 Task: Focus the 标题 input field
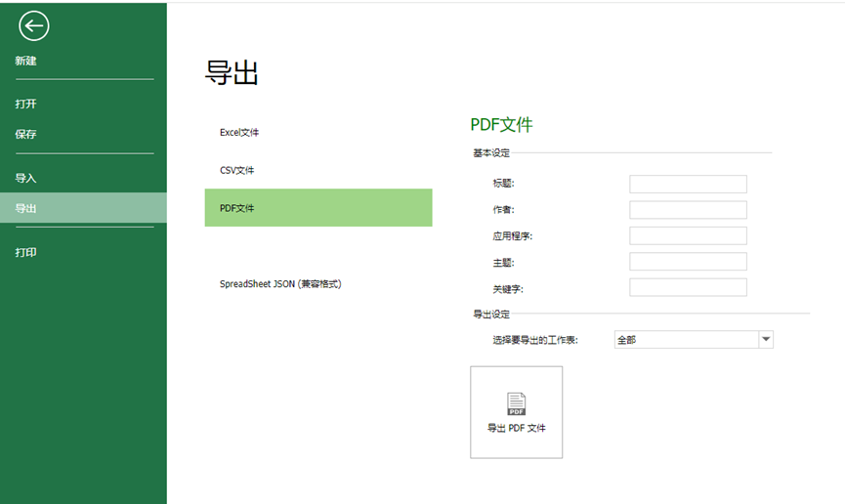pyautogui.click(x=688, y=184)
